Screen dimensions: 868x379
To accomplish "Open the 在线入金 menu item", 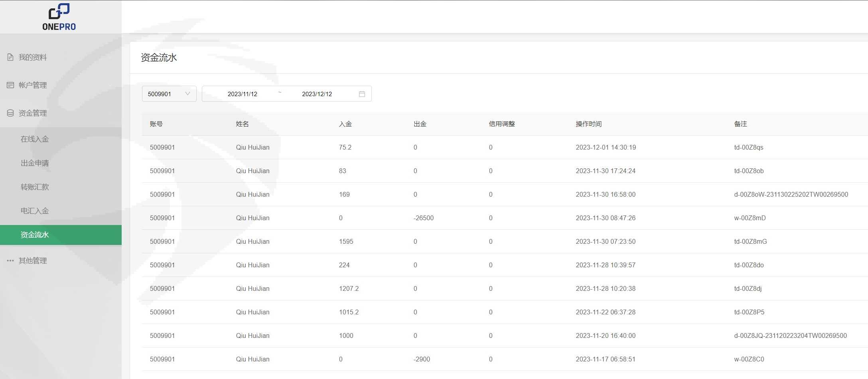I will point(35,139).
